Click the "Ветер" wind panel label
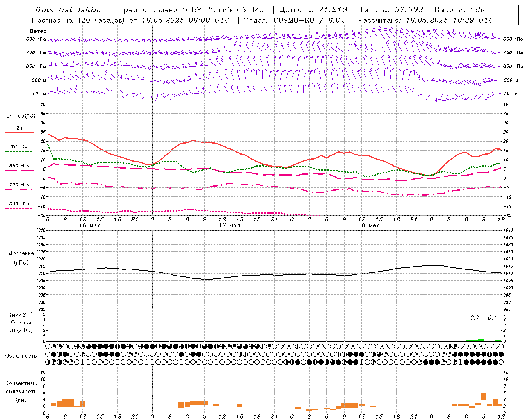 click(x=38, y=31)
